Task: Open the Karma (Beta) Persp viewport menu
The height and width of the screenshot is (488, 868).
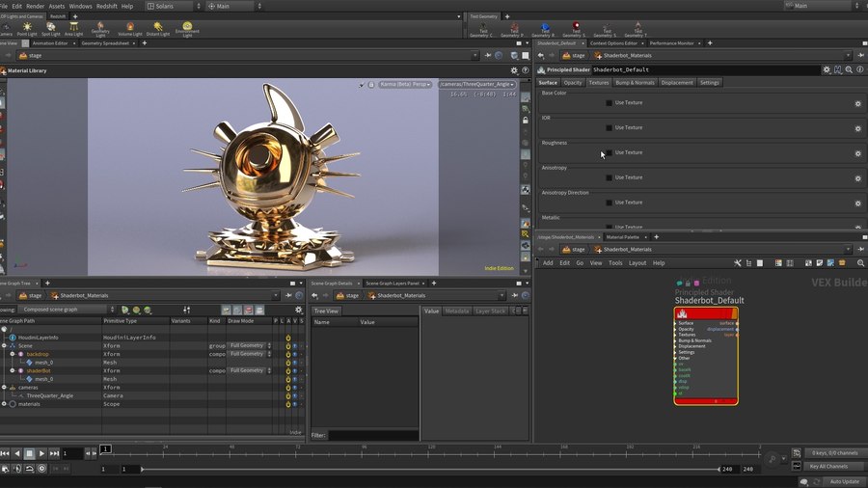Action: click(x=405, y=85)
